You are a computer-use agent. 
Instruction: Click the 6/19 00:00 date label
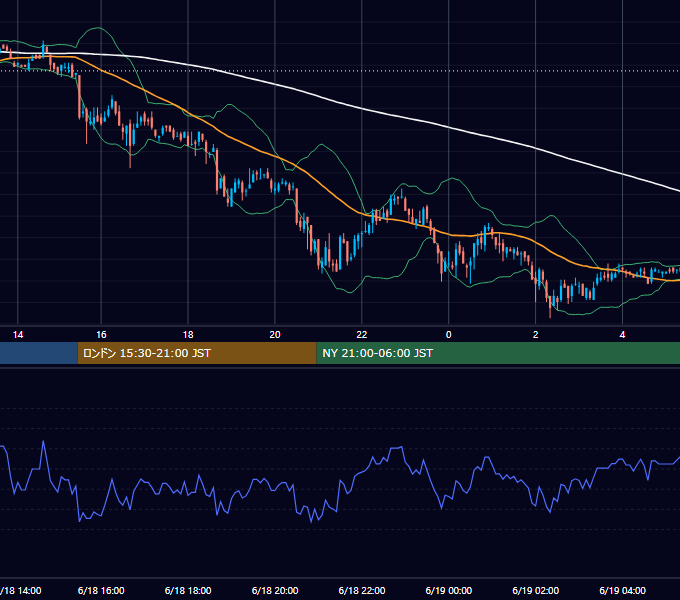point(448,590)
